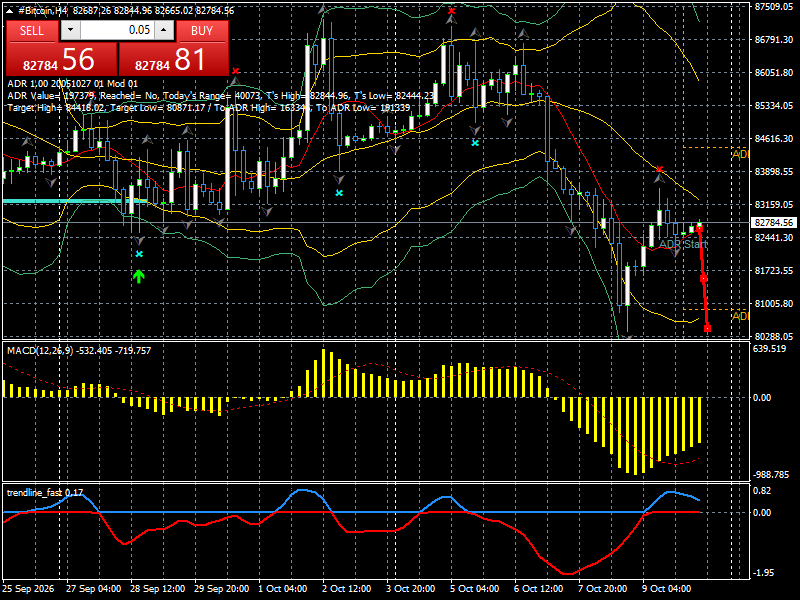Click the ADR 1,00 20051027 indicator text

pos(72,84)
